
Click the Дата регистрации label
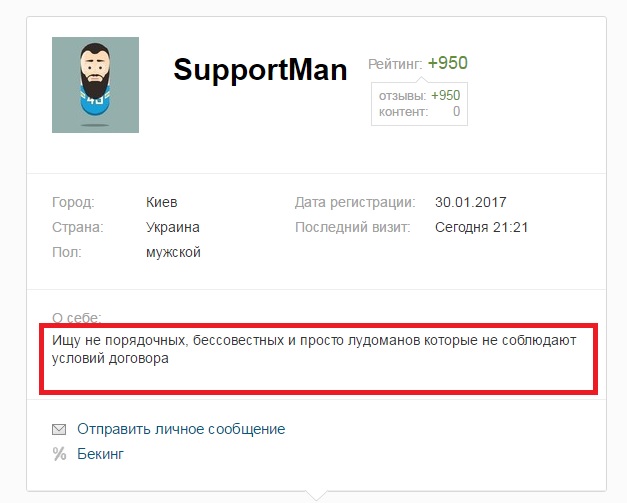[x=355, y=202]
